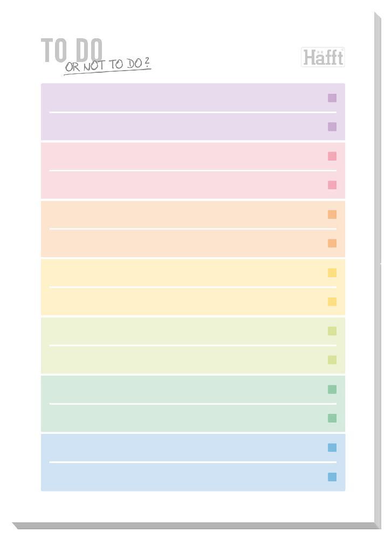
Task: Mark the lower orange checkbox
Action: coord(332,244)
